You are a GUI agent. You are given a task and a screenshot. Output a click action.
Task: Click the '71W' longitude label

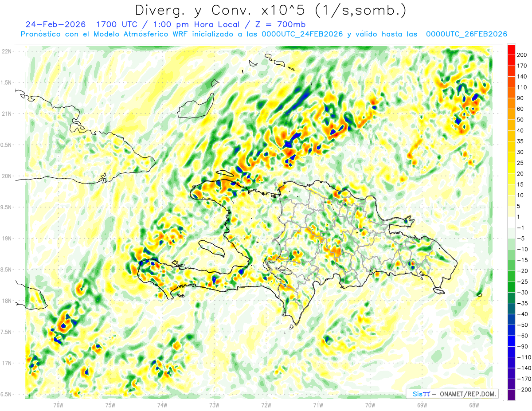click(x=318, y=405)
